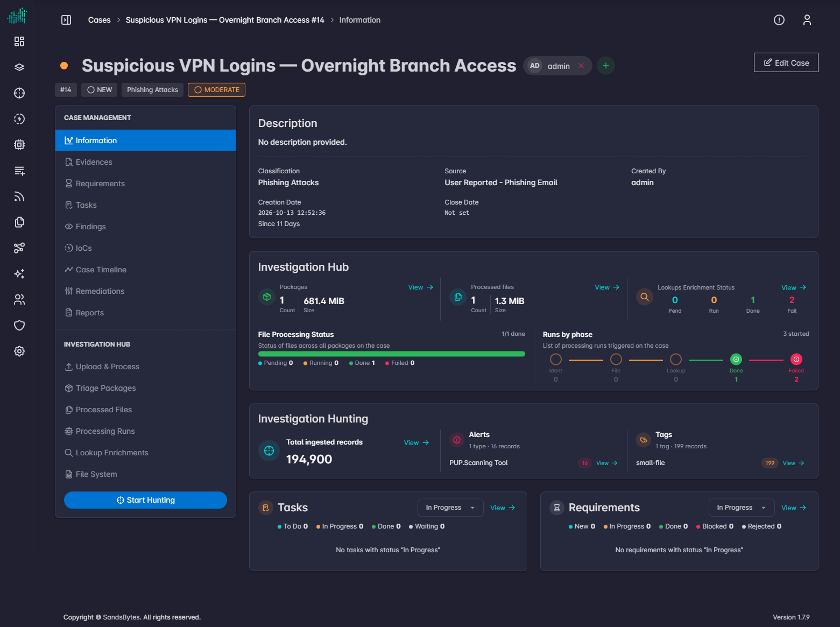Start hunting with the blue button
Image resolution: width=840 pixels, height=627 pixels.
pos(145,500)
